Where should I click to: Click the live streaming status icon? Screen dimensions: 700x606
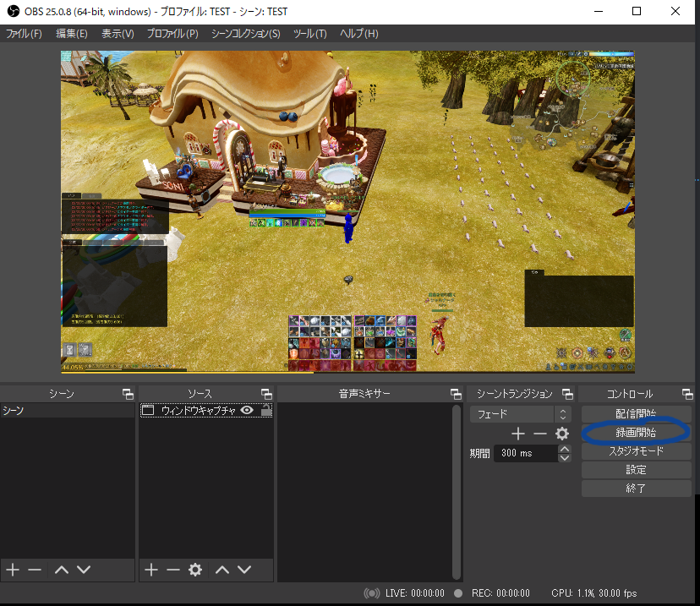(371, 593)
